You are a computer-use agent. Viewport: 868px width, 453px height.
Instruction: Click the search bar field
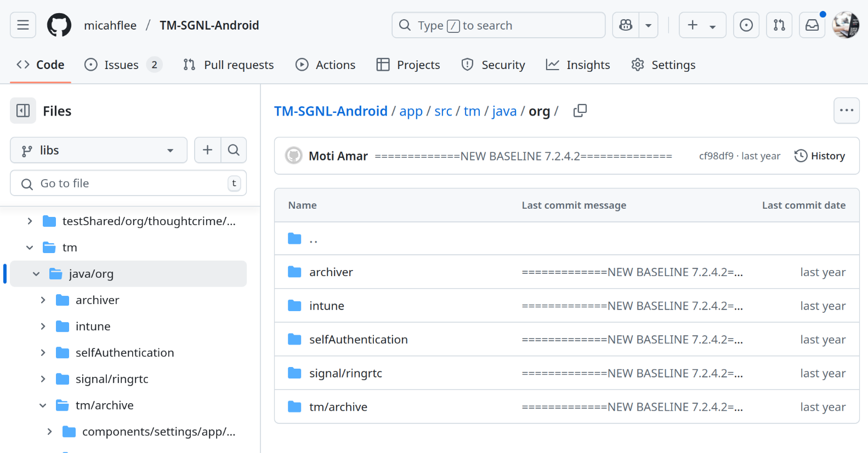coord(498,25)
